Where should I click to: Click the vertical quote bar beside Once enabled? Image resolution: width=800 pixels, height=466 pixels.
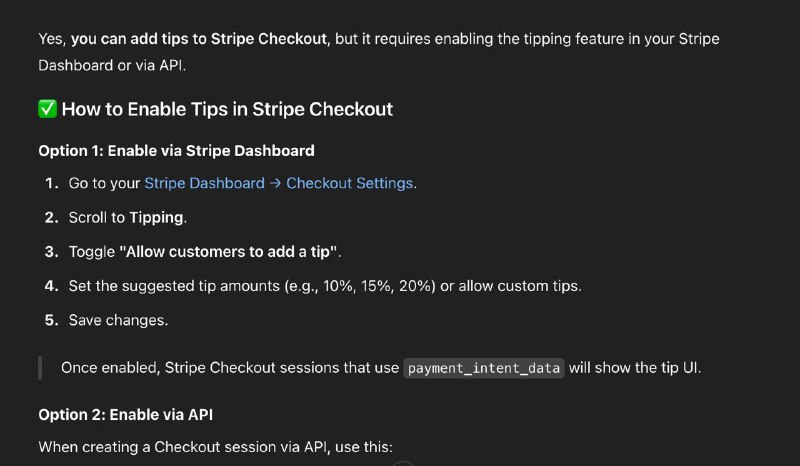click(x=40, y=367)
